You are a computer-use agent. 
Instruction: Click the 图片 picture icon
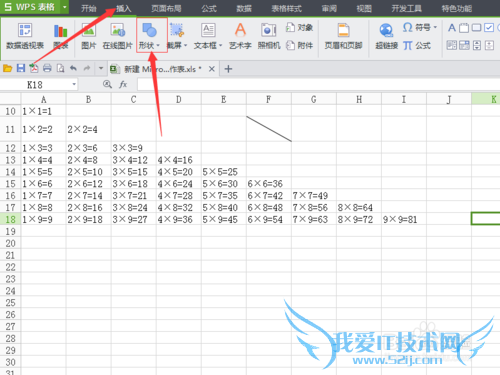(89, 30)
